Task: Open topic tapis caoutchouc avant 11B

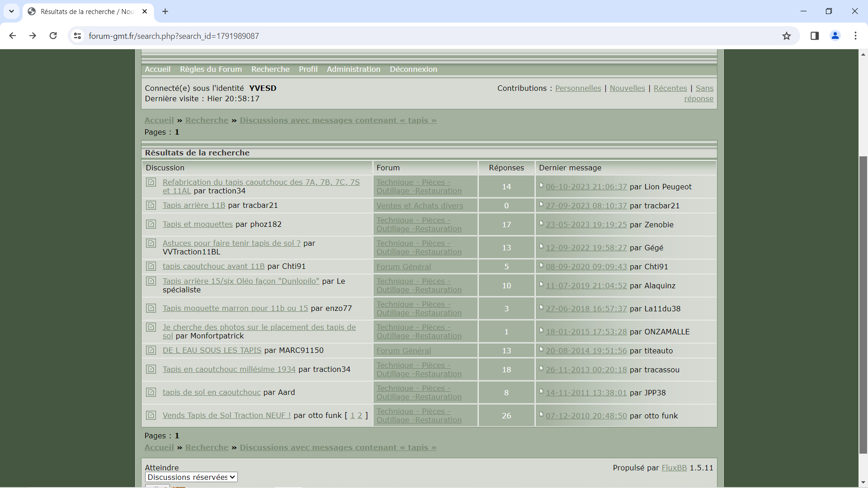Action: pyautogui.click(x=213, y=266)
